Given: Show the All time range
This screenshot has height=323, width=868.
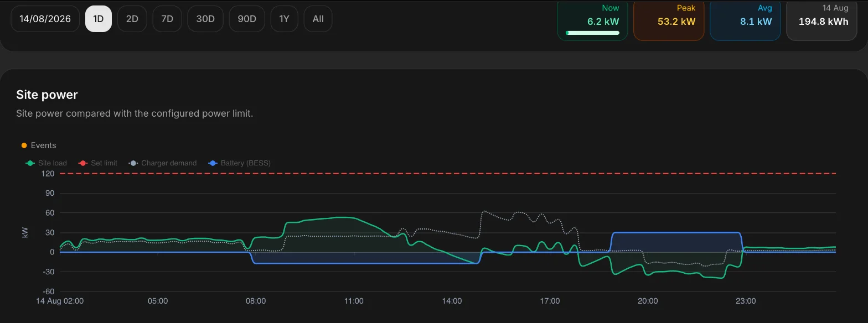Looking at the screenshot, I should pos(318,19).
